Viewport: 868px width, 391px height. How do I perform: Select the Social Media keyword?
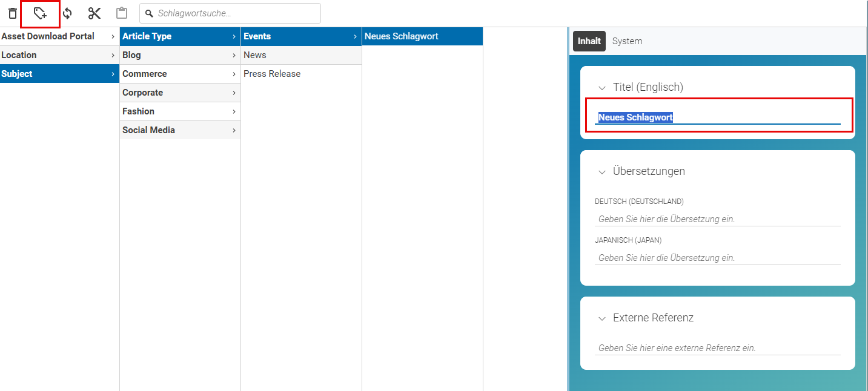180,130
